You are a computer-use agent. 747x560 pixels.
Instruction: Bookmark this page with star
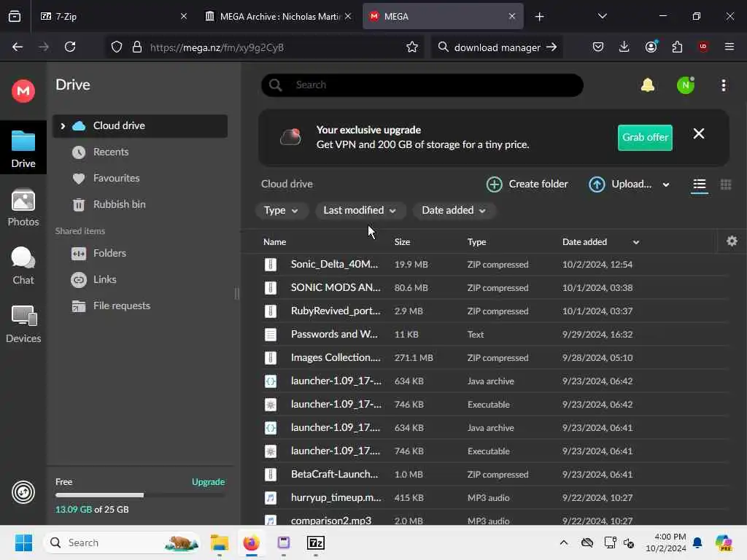pyautogui.click(x=412, y=47)
